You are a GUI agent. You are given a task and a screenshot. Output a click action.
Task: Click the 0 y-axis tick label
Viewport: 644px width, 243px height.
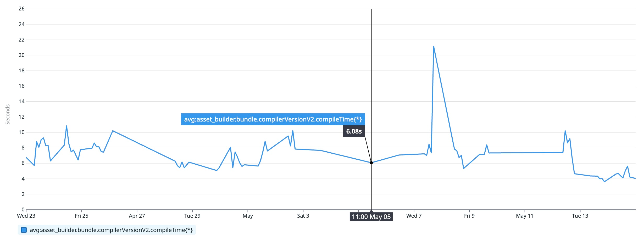pos(23,209)
